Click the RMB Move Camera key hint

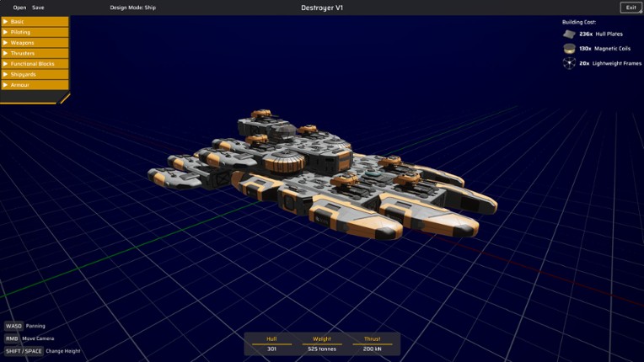[x=13, y=338]
